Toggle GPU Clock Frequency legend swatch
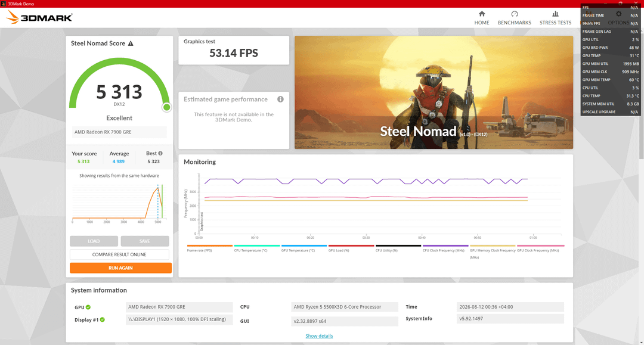This screenshot has height=345, width=644. click(x=540, y=245)
